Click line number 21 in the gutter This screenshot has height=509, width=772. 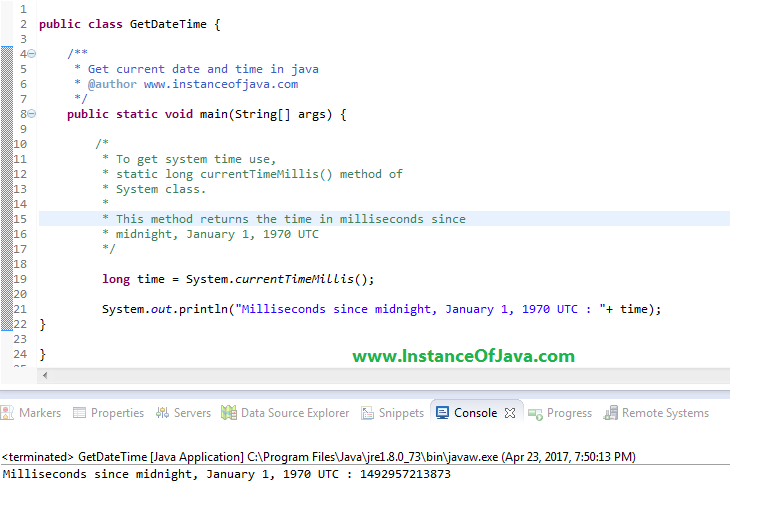[20, 309]
